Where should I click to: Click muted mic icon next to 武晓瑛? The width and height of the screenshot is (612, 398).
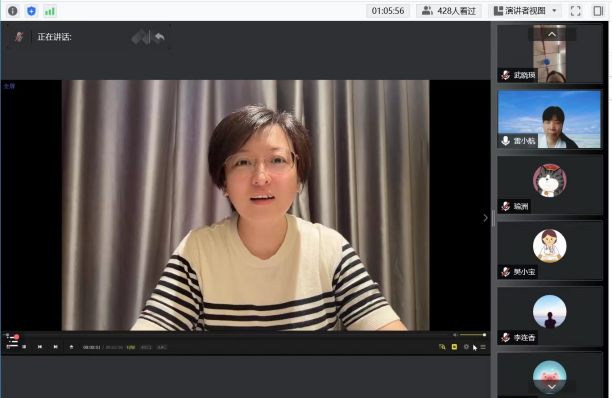point(505,75)
